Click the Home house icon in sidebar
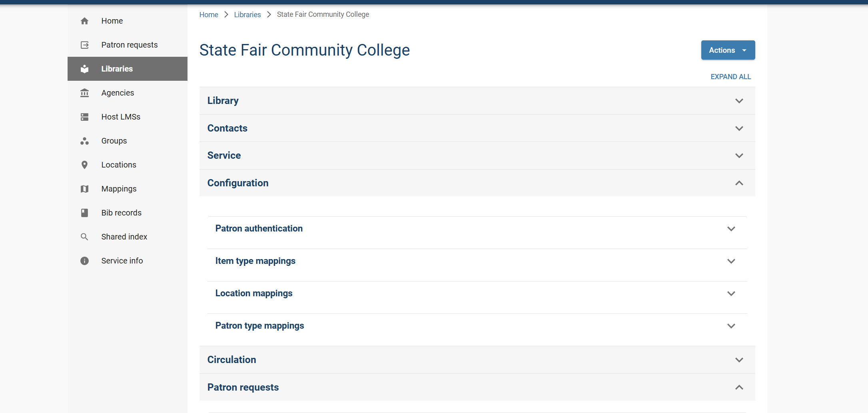The height and width of the screenshot is (413, 868). 84,21
